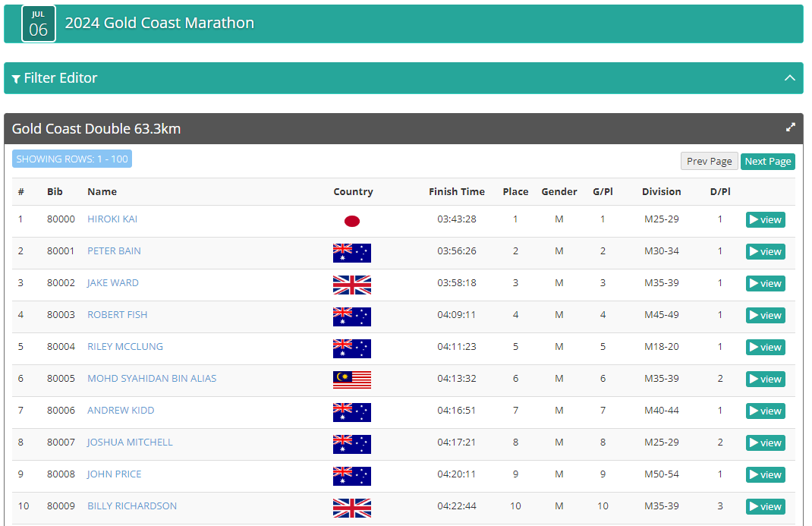This screenshot has height=526, width=812.
Task: Open Andrew Kidd athlete link
Action: (x=121, y=411)
